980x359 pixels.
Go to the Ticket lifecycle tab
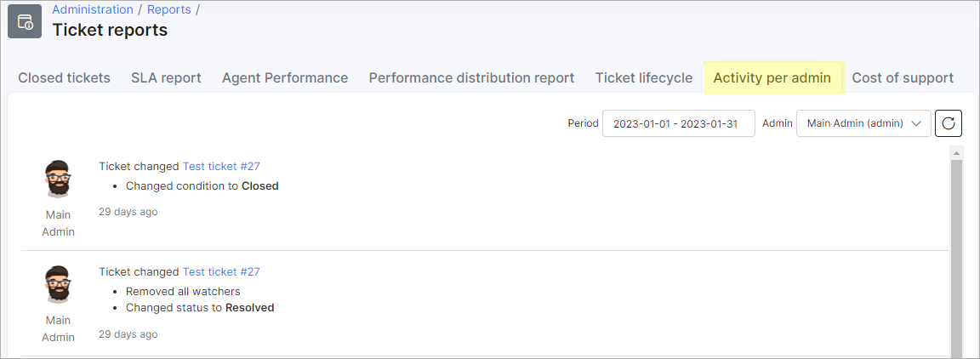point(644,78)
